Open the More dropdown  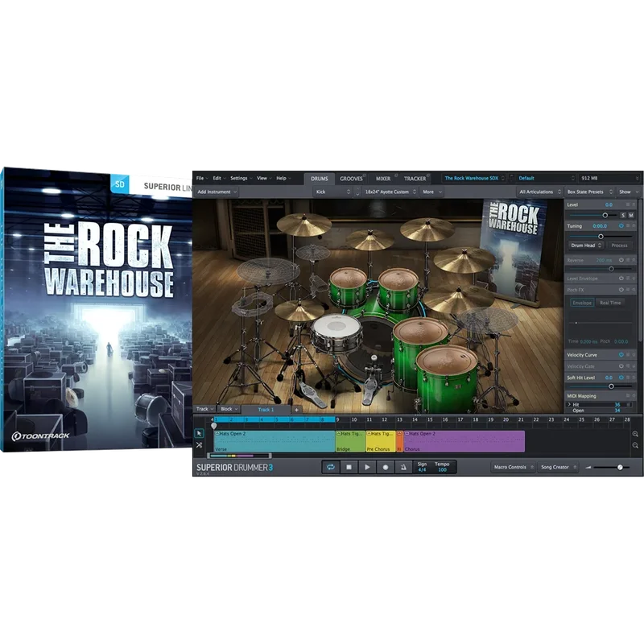432,192
